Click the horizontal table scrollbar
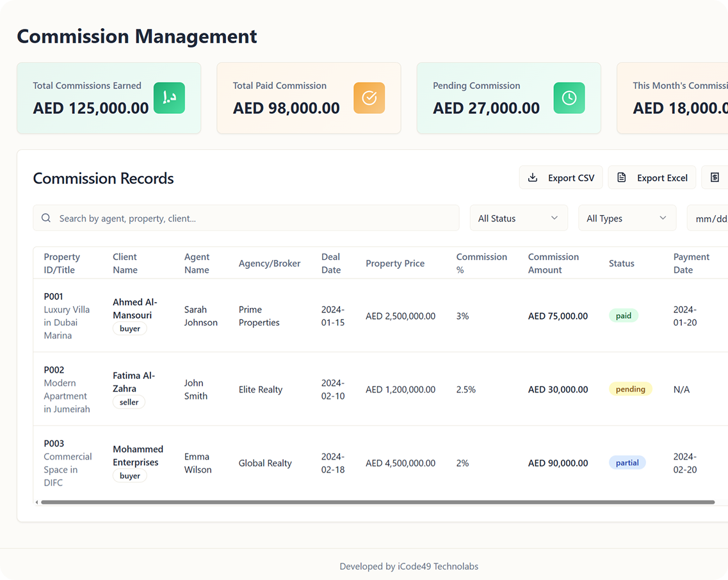 [x=378, y=502]
